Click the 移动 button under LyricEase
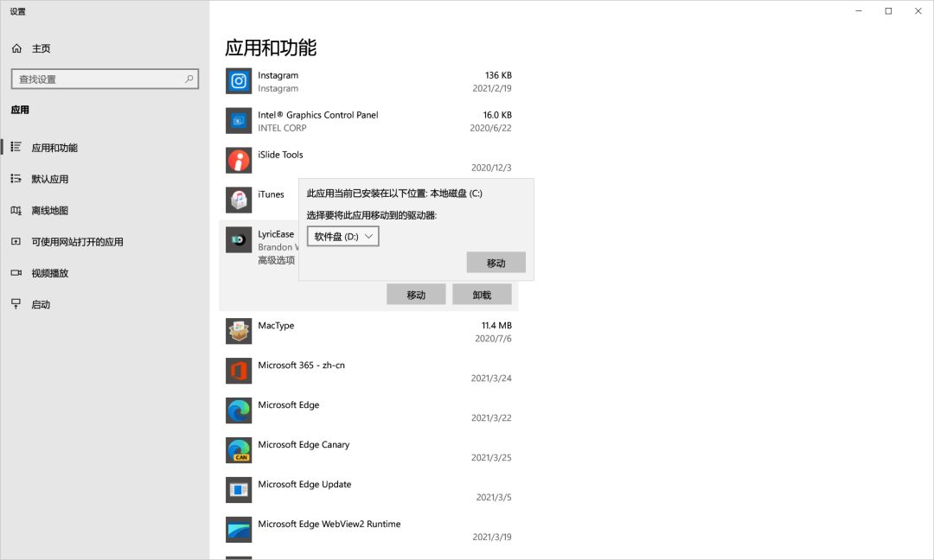This screenshot has height=560, width=934. click(416, 295)
